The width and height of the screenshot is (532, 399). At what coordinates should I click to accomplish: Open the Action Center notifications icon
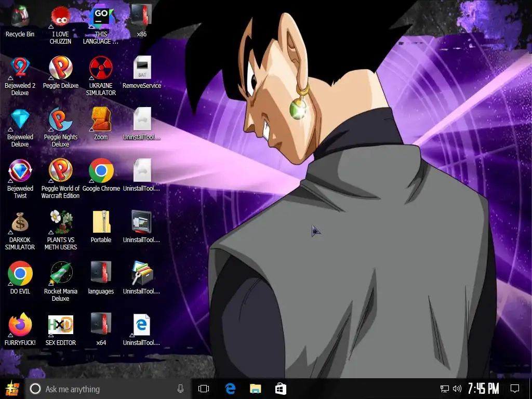click(x=515, y=389)
